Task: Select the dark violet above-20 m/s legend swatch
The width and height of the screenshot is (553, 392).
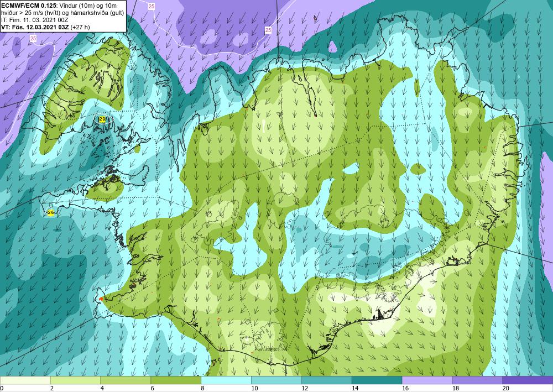Action: coord(528,380)
